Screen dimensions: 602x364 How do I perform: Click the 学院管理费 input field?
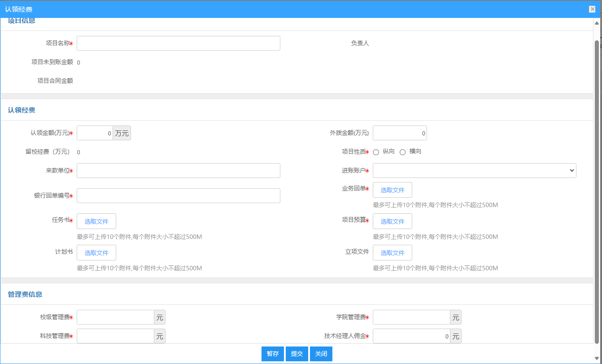pos(411,317)
